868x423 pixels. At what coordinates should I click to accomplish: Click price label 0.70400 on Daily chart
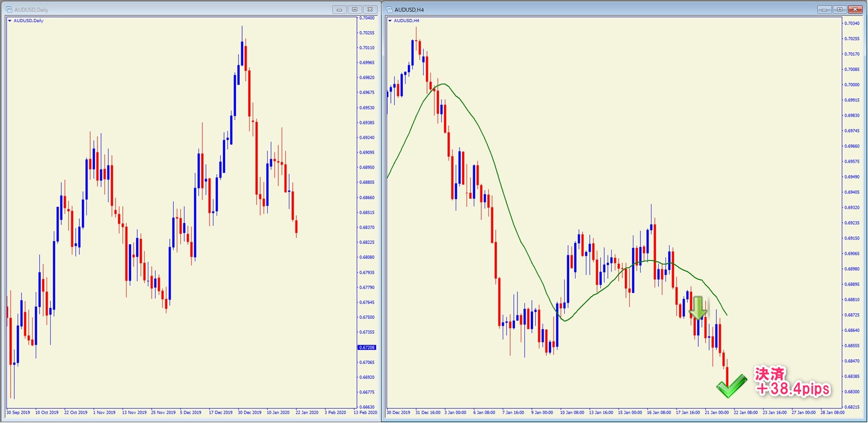367,18
